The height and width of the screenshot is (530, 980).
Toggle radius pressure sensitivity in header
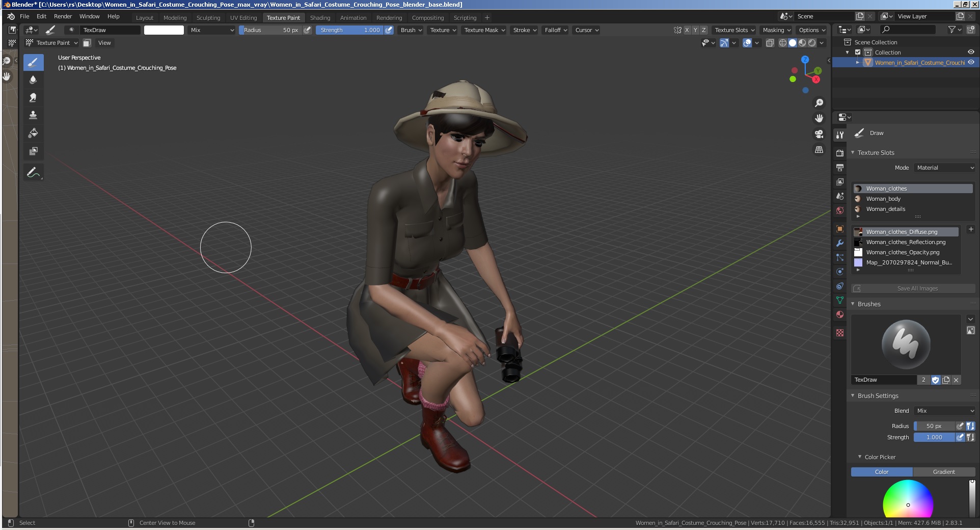(307, 30)
